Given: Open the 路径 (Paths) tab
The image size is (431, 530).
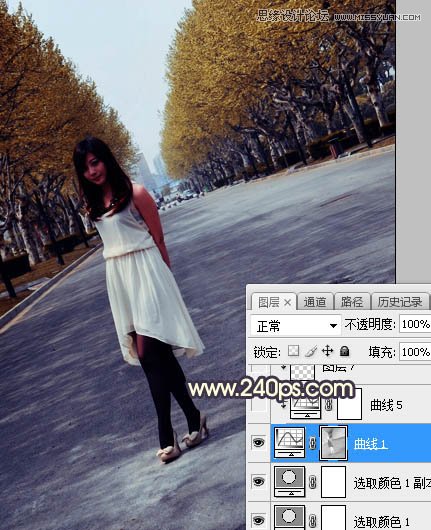Looking at the screenshot, I should 352,302.
